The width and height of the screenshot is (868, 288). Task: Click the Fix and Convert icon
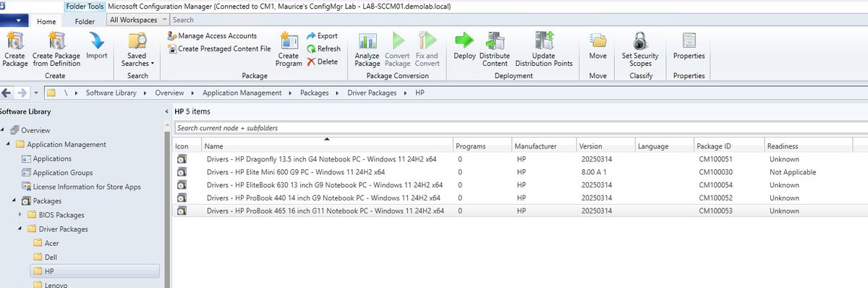point(427,49)
